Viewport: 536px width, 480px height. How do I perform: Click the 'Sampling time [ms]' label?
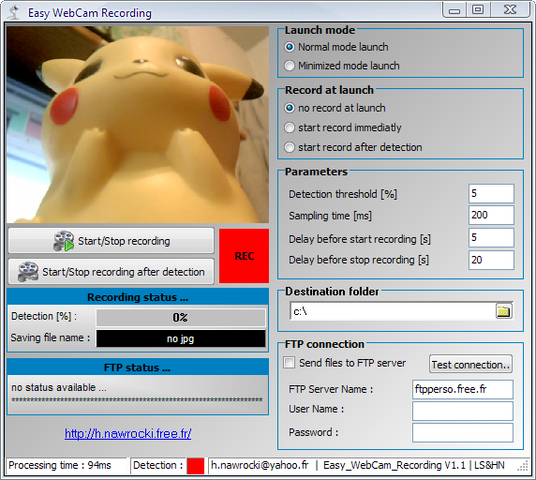(x=330, y=216)
